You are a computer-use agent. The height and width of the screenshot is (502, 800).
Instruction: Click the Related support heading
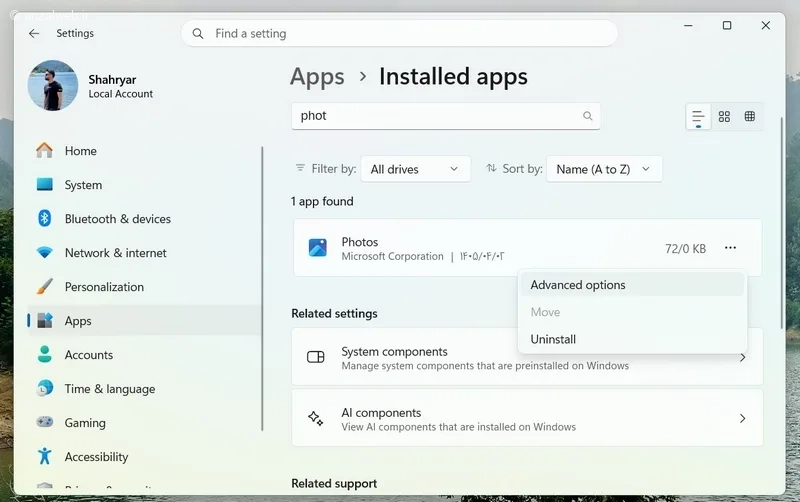point(334,483)
